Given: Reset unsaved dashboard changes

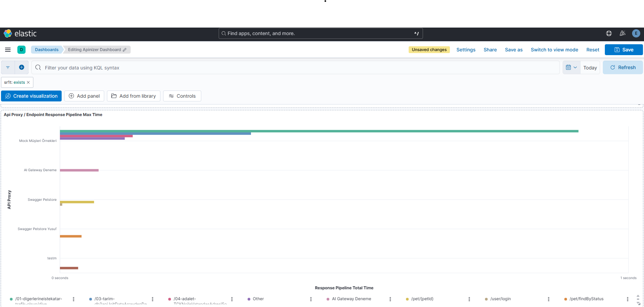Looking at the screenshot, I should point(593,50).
